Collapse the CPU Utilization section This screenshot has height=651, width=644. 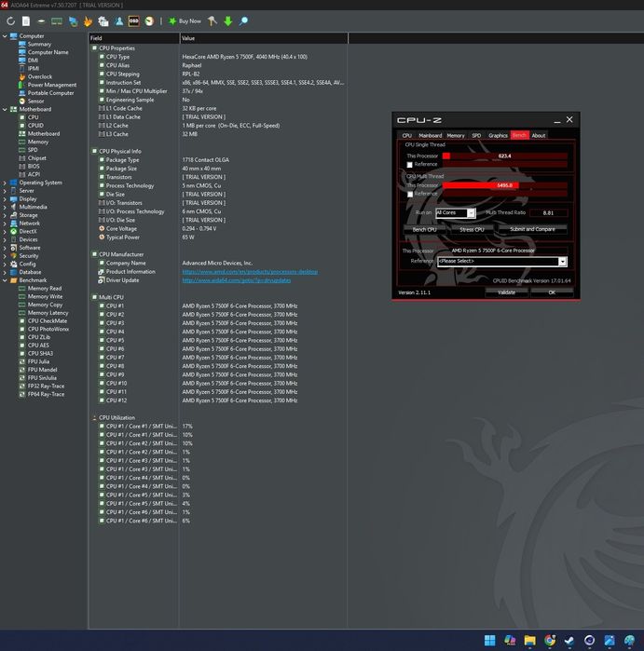pos(94,418)
